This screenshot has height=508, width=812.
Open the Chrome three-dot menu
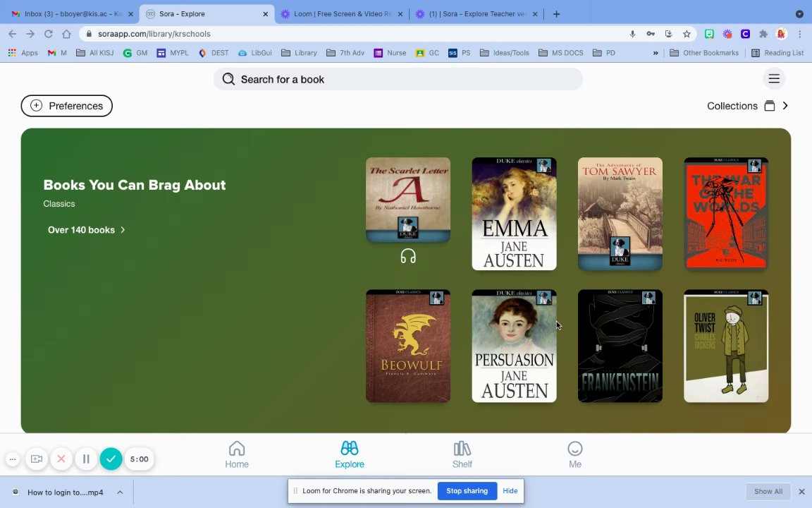point(800,34)
